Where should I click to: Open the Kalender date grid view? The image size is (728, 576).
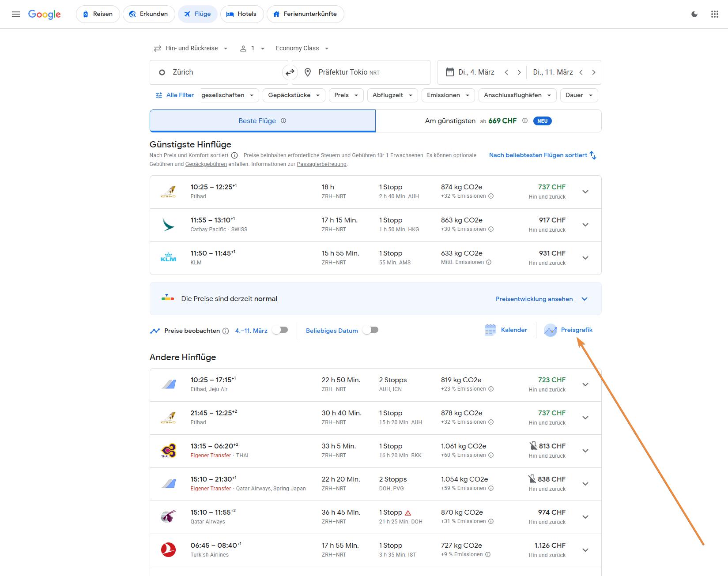(506, 330)
